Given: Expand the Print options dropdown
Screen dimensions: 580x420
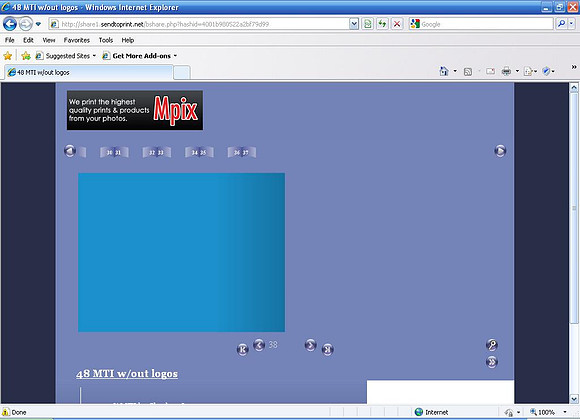Looking at the screenshot, I should 517,71.
